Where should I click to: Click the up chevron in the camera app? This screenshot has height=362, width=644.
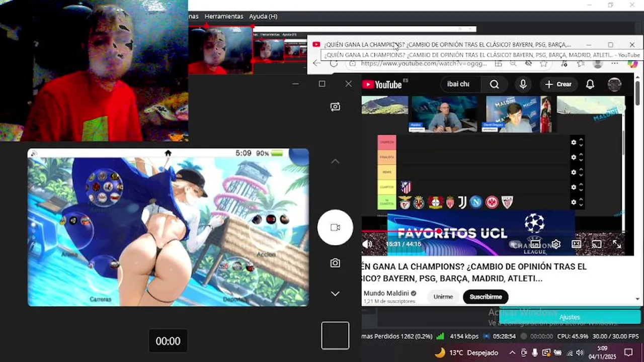coord(335,161)
